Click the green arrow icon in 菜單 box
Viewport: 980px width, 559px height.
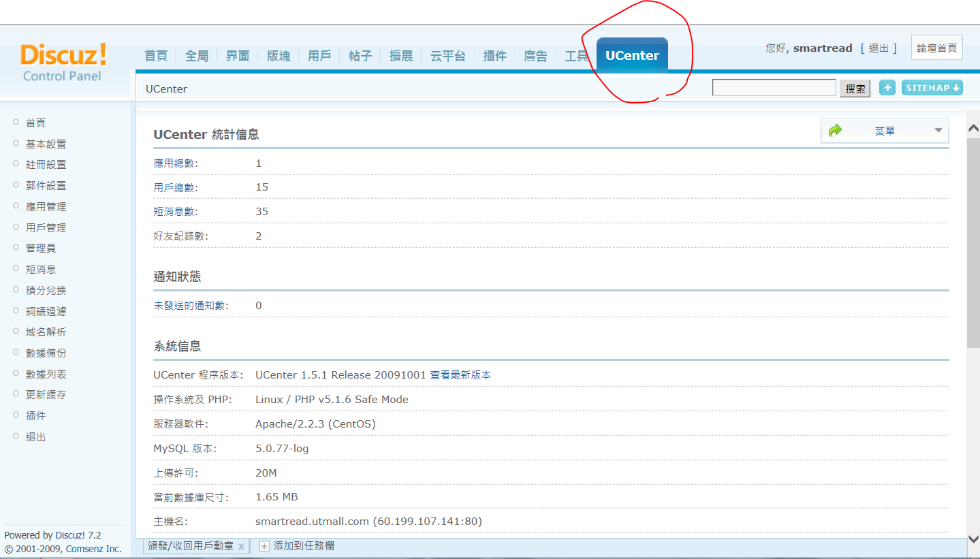(x=836, y=130)
